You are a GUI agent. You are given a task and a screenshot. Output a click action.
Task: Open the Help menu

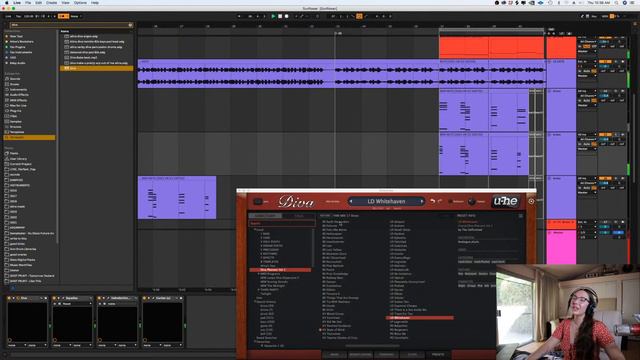tap(95, 2)
